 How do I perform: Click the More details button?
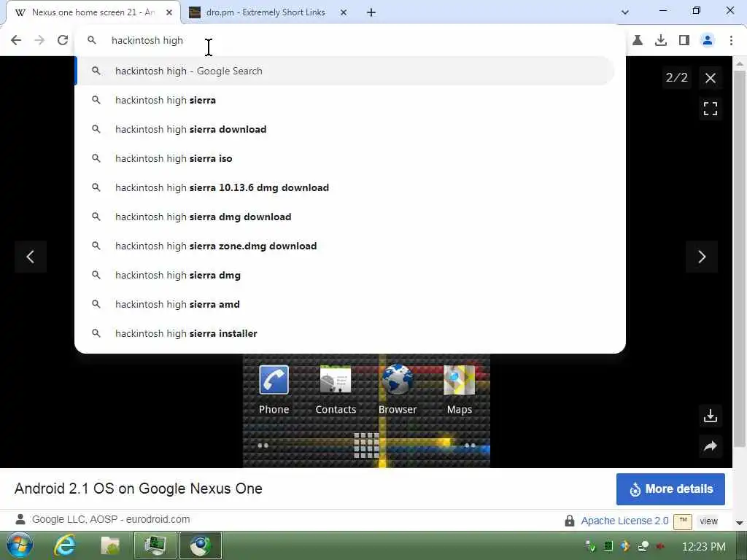tap(670, 489)
